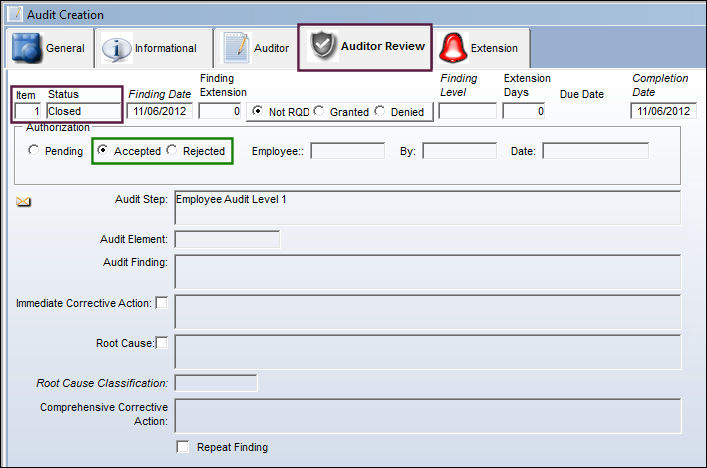
Task: Click the Finding Extension field
Action: pyautogui.click(x=220, y=111)
